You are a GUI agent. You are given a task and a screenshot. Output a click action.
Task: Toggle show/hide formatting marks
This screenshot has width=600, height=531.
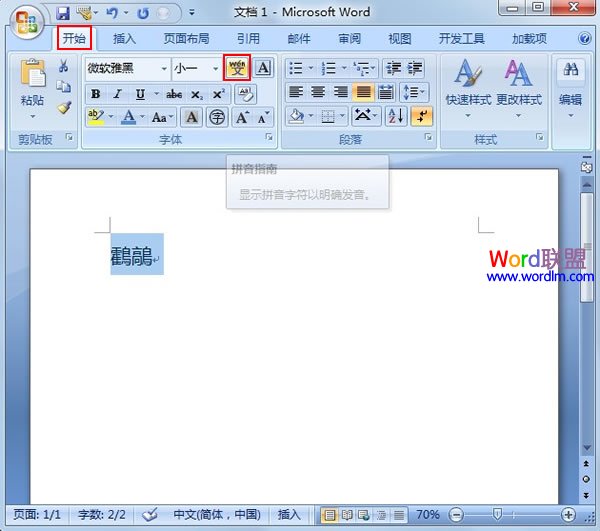tap(421, 116)
